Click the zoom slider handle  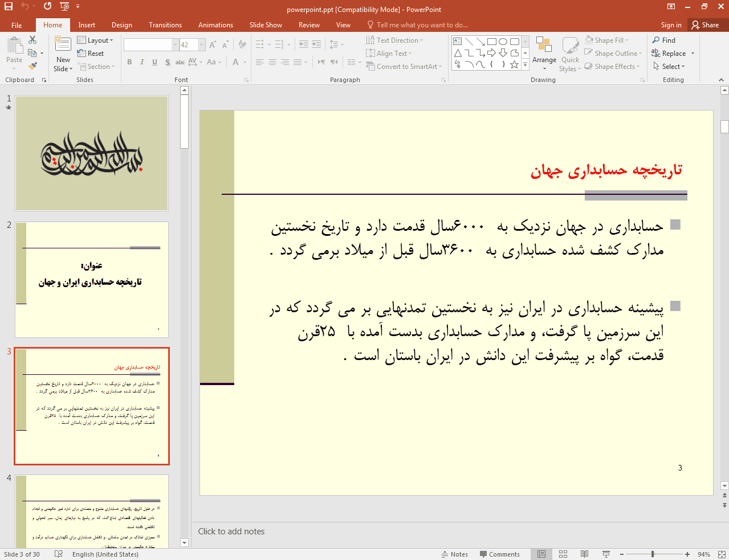[653, 554]
